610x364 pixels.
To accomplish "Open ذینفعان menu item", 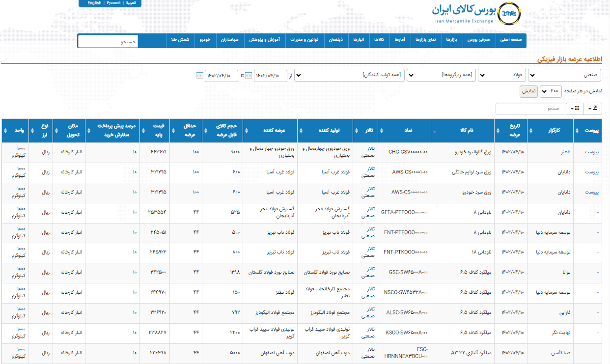I will pos(335,39).
